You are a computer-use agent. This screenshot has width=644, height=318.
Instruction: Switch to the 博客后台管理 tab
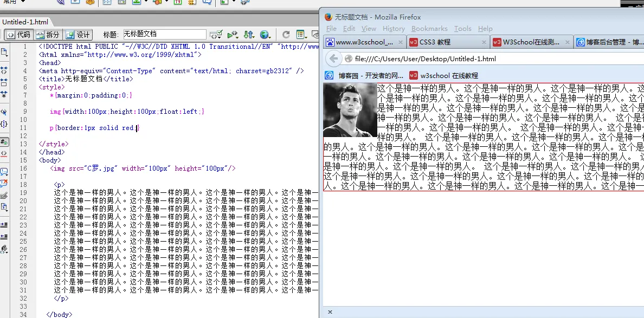click(609, 42)
